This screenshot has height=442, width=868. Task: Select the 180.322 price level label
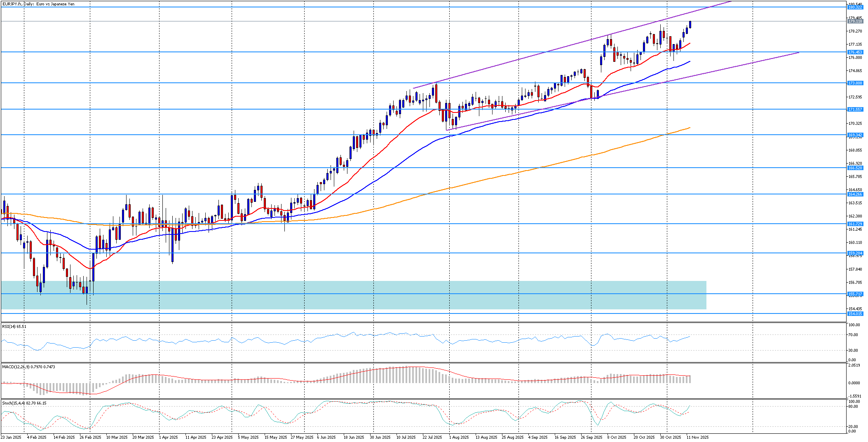click(x=855, y=7)
